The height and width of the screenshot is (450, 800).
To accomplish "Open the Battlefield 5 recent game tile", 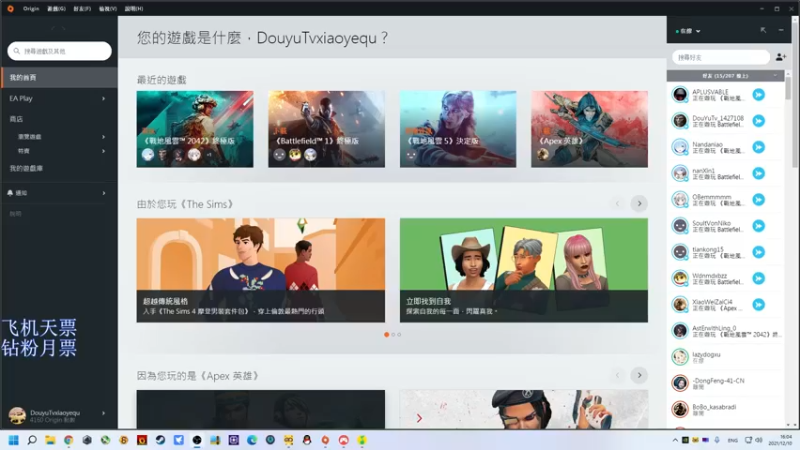I will (x=458, y=129).
